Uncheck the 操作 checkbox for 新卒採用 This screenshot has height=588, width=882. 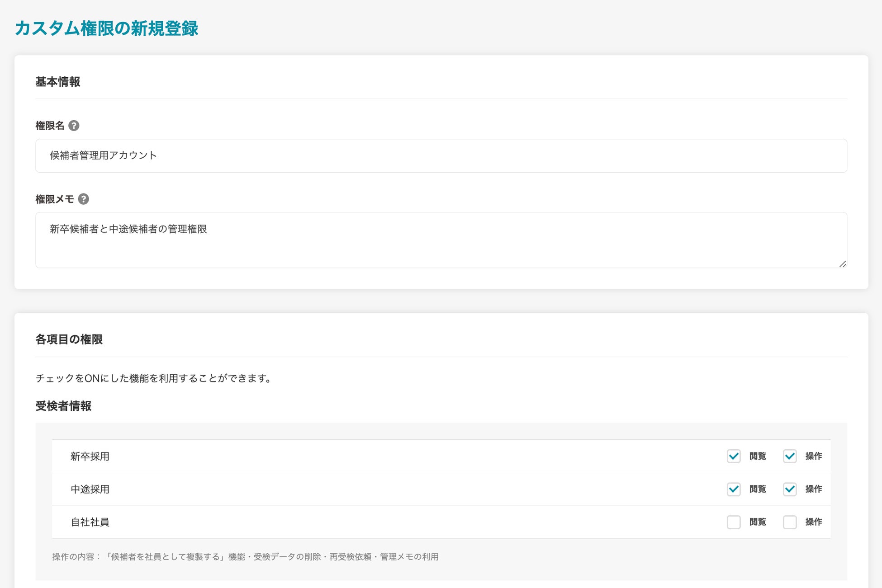790,456
